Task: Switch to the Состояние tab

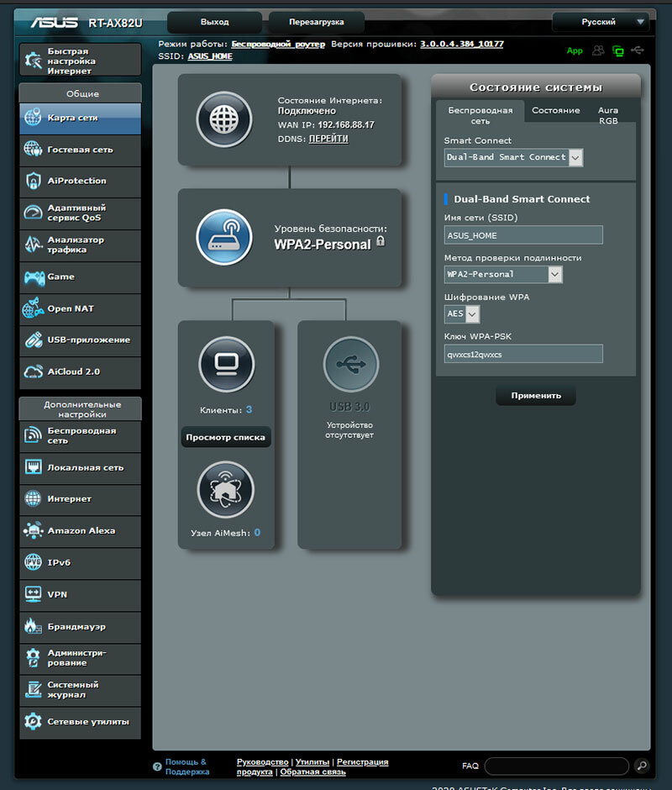Action: [555, 110]
